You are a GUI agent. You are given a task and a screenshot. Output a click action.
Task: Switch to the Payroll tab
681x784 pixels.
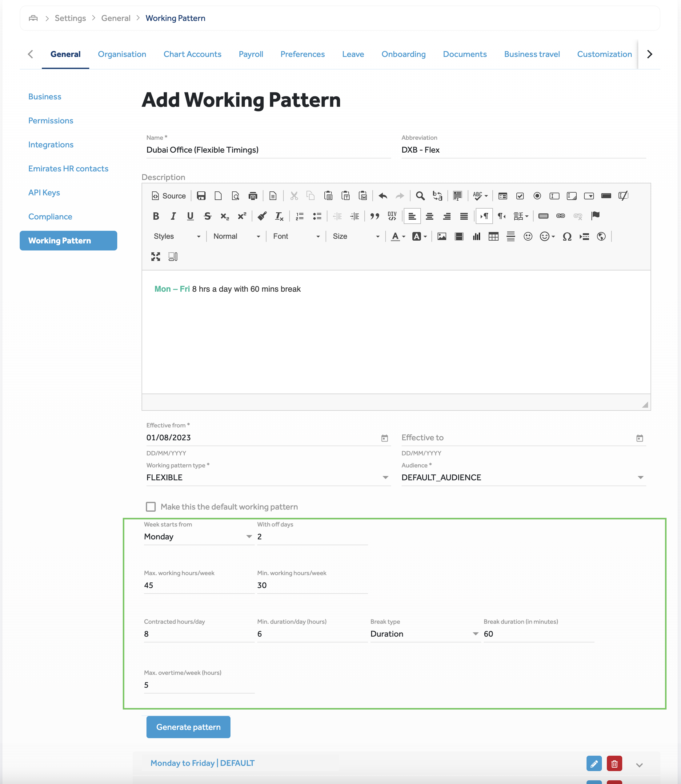click(x=251, y=54)
